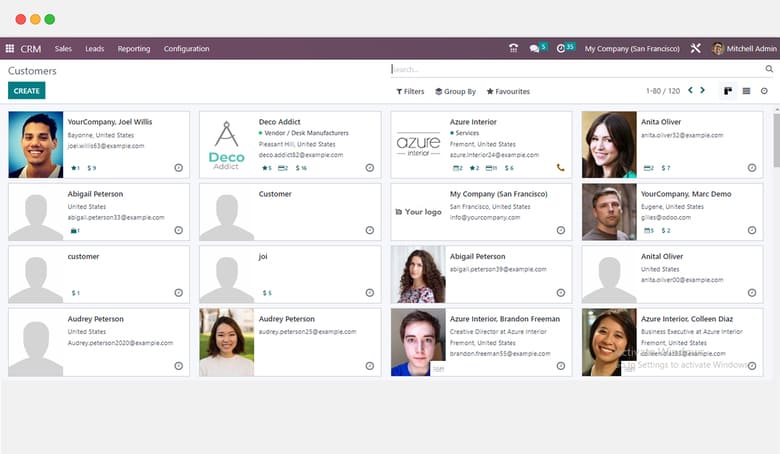Click phone activity icon on Azure Interior card

(x=561, y=168)
